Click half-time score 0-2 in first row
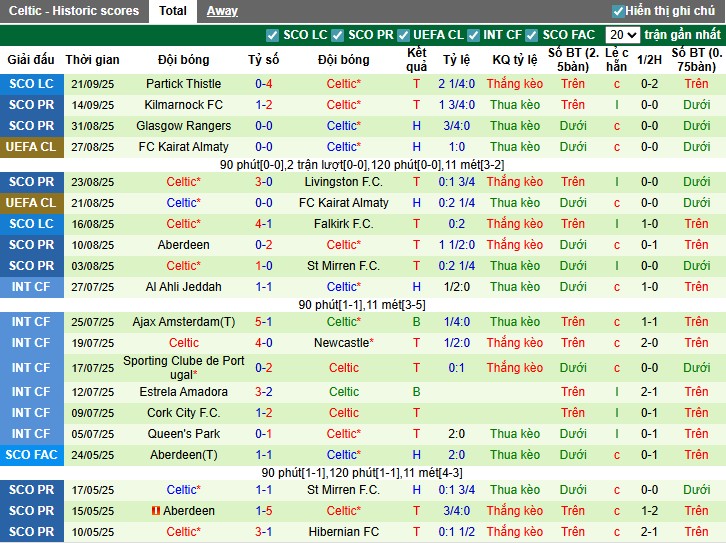 (649, 84)
